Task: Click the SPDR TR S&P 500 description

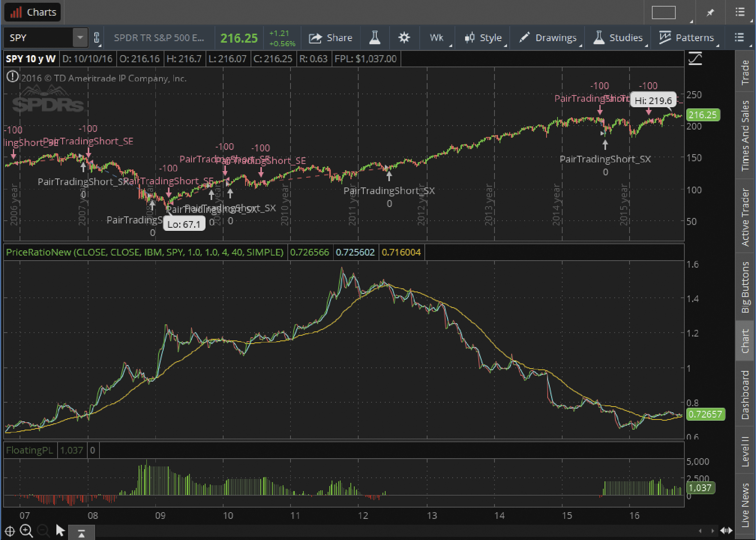Action: (159, 38)
